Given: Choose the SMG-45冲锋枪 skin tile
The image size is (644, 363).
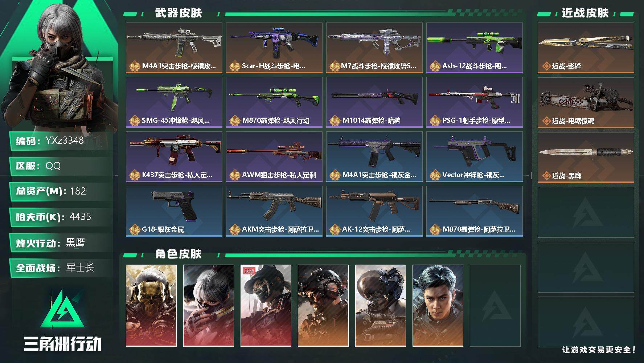Looking at the screenshot, I should point(174,102).
